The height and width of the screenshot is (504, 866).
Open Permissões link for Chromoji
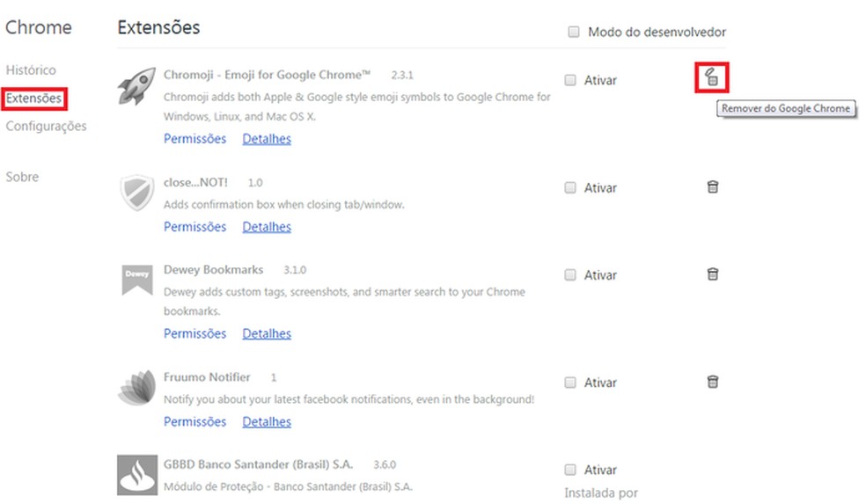point(195,139)
